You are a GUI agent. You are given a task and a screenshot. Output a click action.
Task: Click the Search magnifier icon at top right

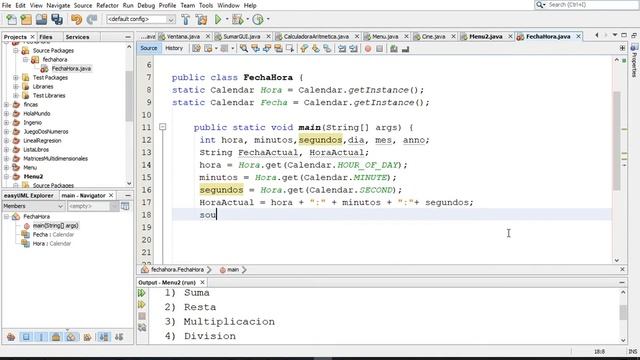tap(540, 4)
